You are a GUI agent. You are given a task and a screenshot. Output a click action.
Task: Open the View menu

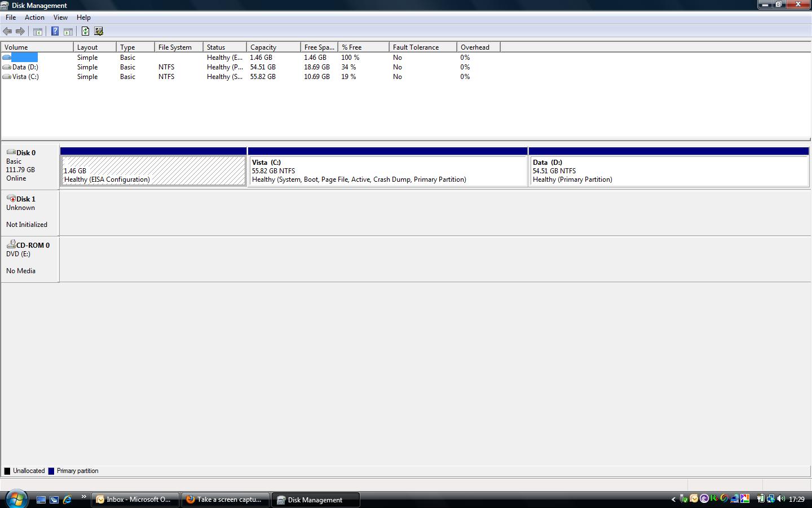[x=60, y=17]
